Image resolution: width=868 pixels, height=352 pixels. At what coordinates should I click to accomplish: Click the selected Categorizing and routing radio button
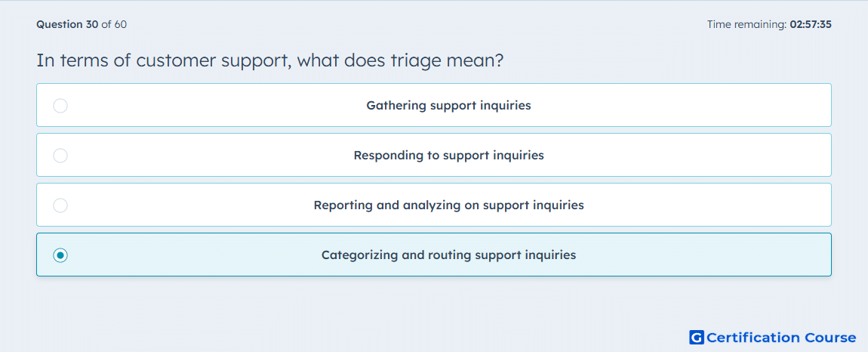60,255
